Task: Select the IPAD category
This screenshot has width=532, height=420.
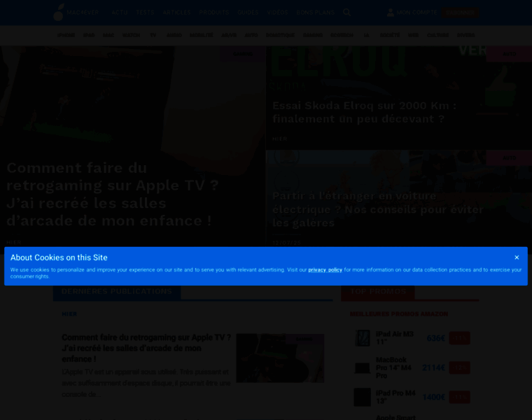Action: point(89,35)
